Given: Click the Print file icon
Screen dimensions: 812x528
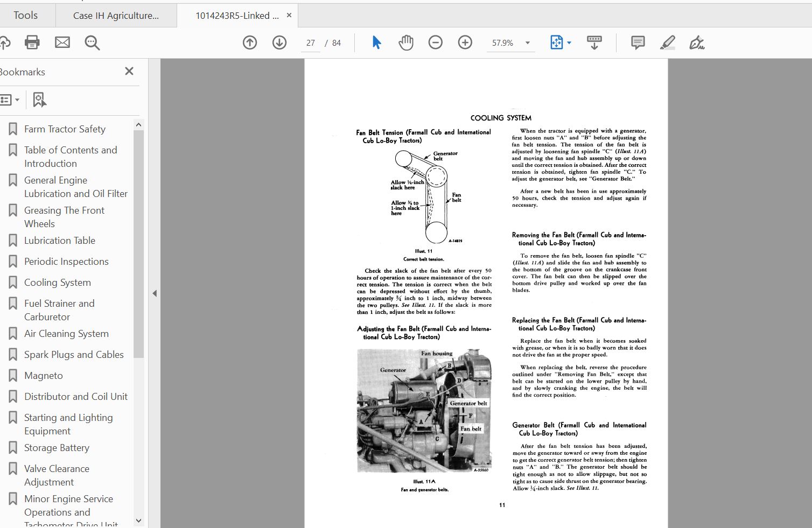Looking at the screenshot, I should [32, 43].
